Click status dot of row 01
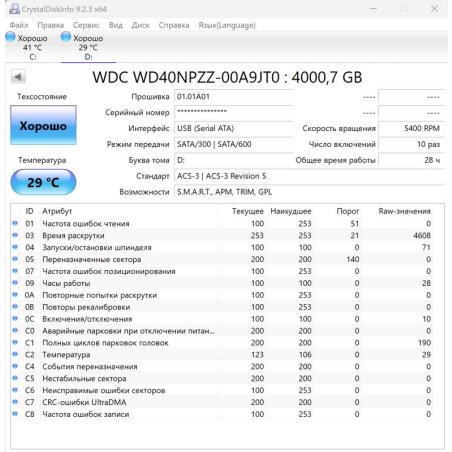 15,223
